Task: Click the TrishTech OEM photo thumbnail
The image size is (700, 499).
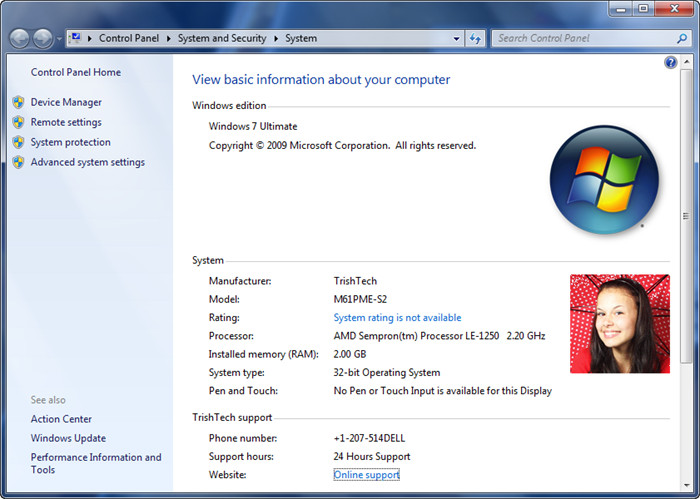Action: (x=620, y=324)
